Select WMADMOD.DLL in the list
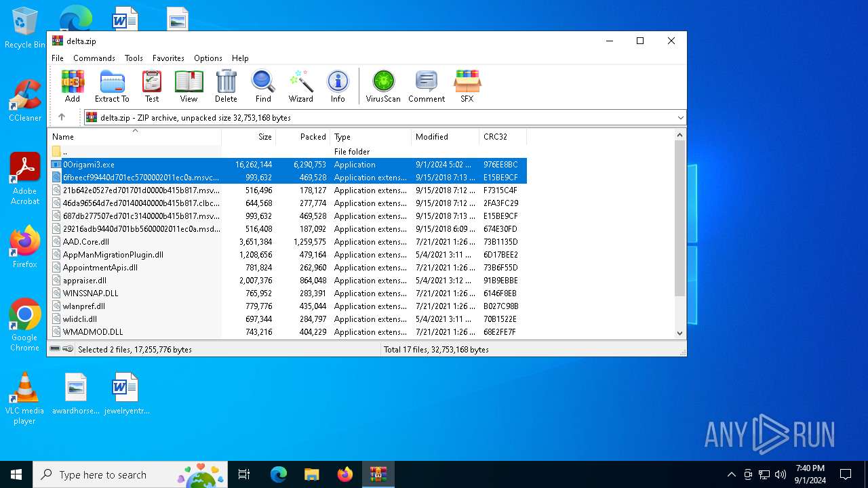Viewport: 868px width, 488px height. tap(288, 332)
